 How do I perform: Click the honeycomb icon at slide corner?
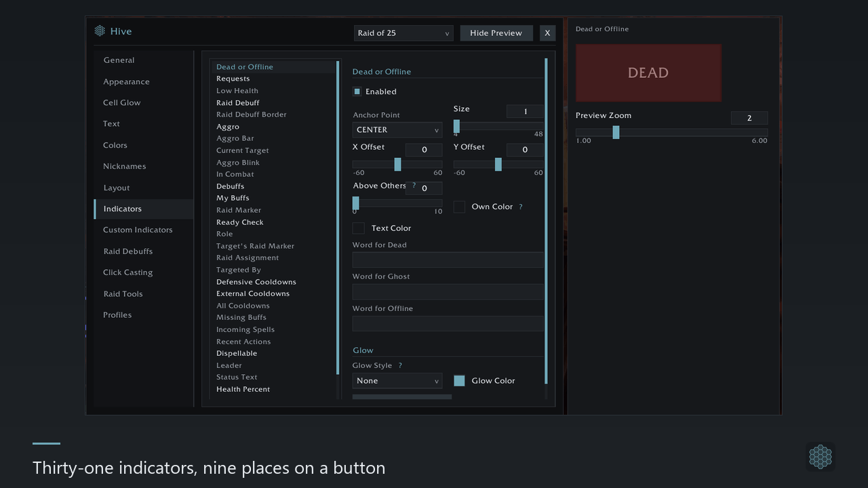pyautogui.click(x=821, y=456)
